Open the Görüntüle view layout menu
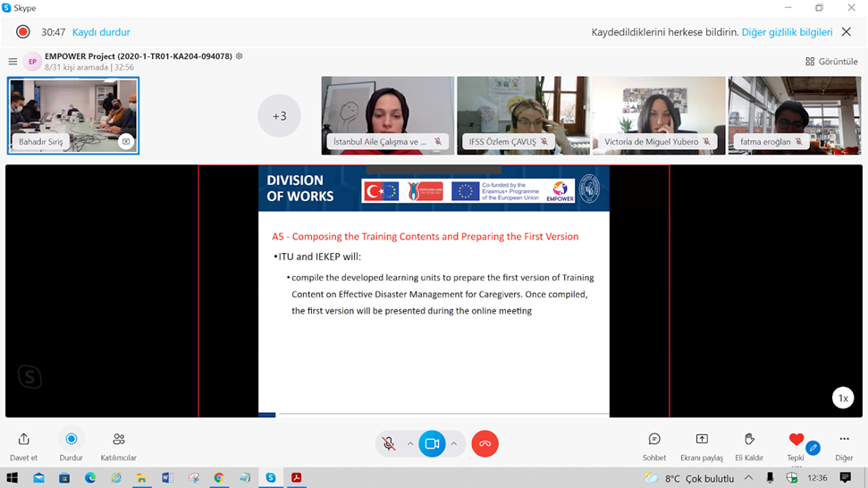Screen dimensions: 868x488 click(831, 62)
